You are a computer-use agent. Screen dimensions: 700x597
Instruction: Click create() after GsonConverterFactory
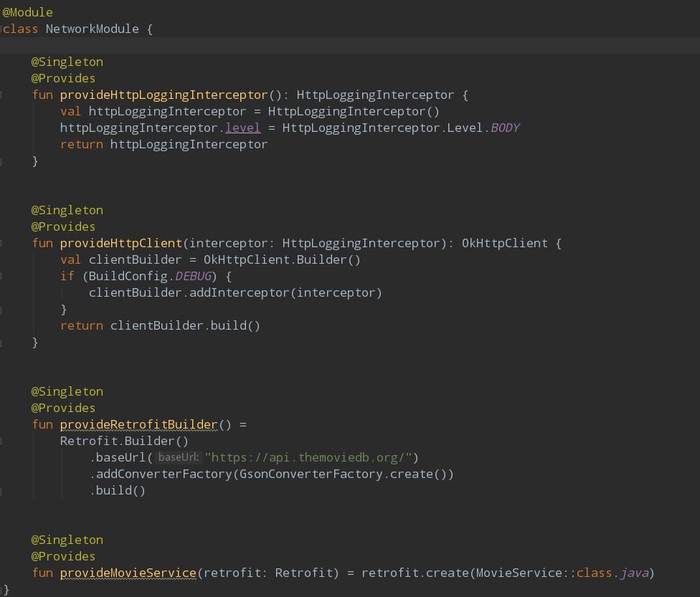pyautogui.click(x=417, y=474)
